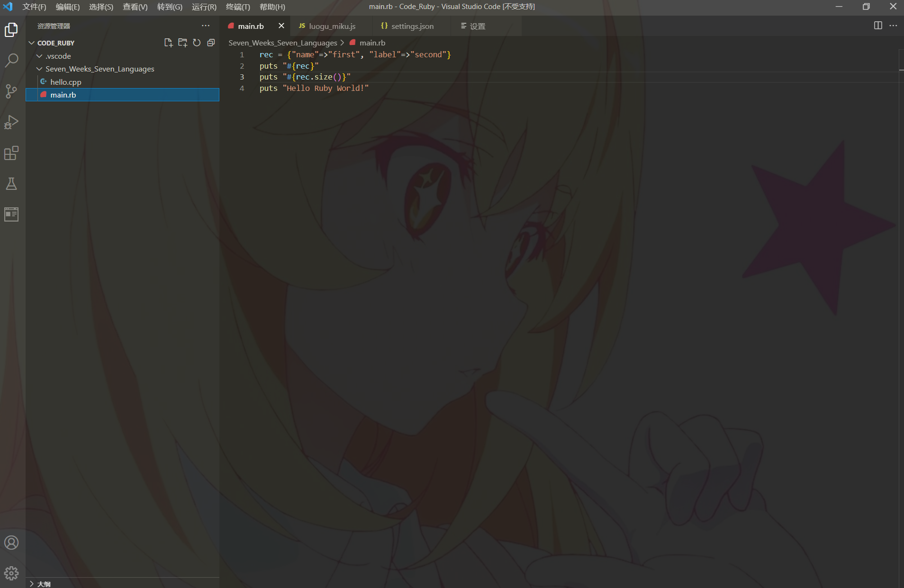Click the New File icon in explorer
This screenshot has width=904, height=588.
coord(168,43)
